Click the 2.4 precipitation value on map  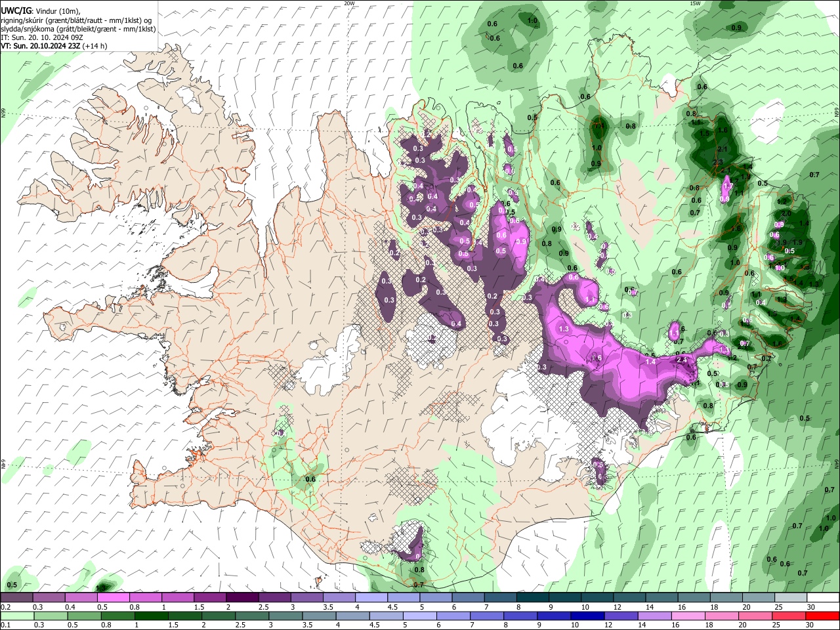point(682,360)
